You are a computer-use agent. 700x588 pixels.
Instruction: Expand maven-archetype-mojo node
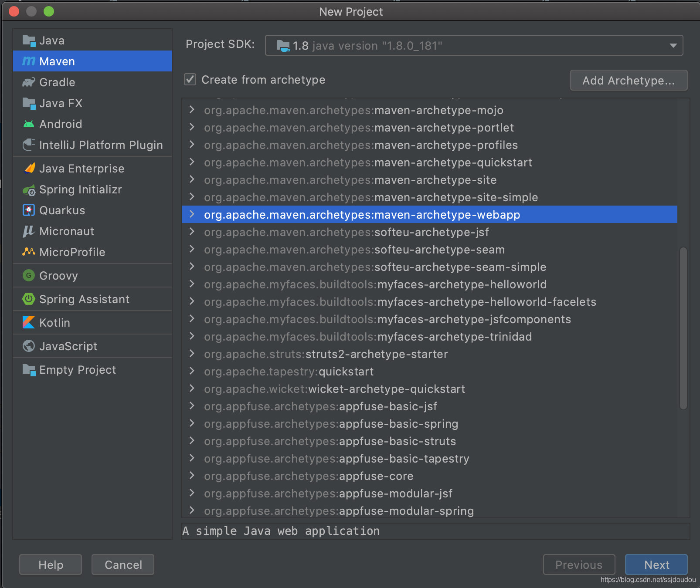pyautogui.click(x=192, y=110)
